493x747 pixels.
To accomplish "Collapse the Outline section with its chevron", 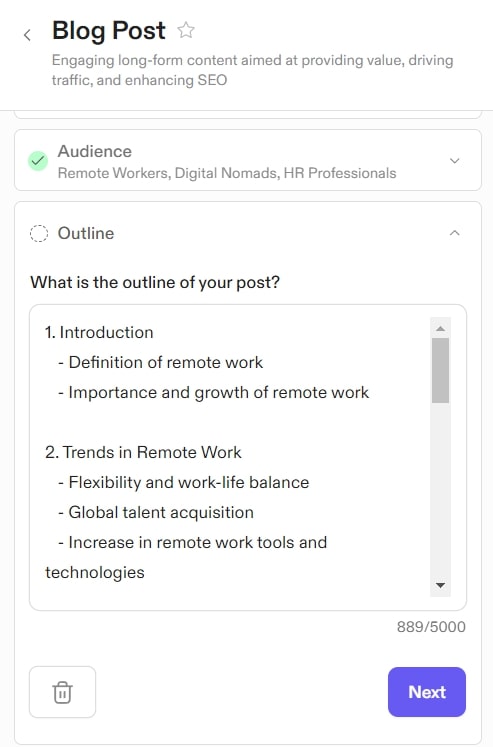I will [454, 233].
